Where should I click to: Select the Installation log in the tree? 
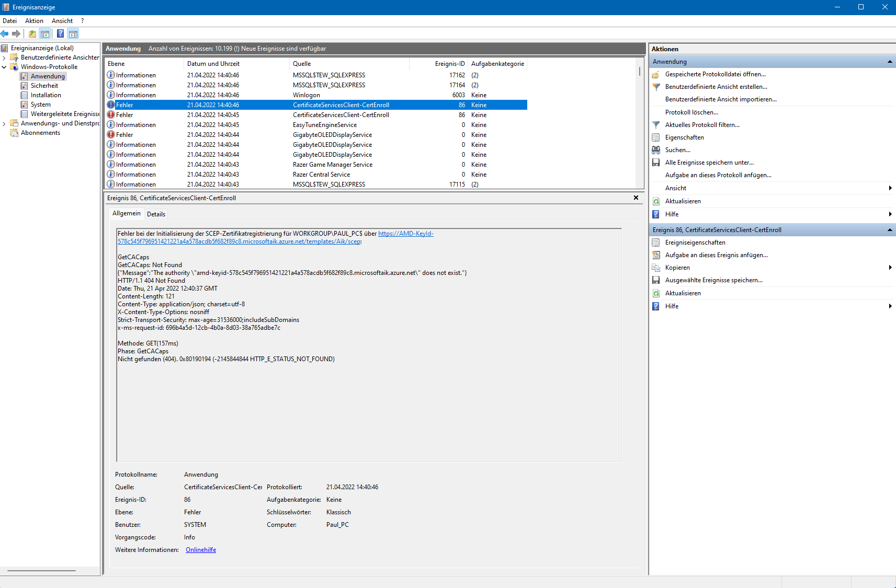coord(46,95)
